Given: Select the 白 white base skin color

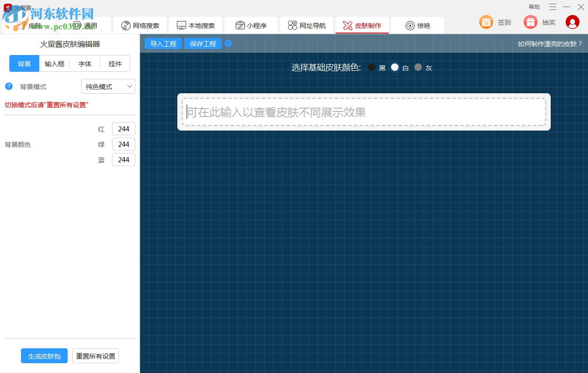Looking at the screenshot, I should pos(395,67).
